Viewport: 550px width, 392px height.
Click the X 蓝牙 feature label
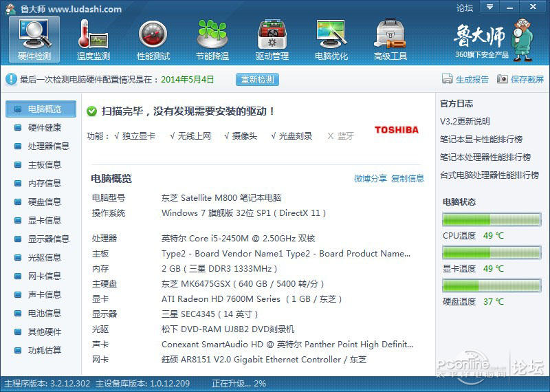(x=340, y=136)
